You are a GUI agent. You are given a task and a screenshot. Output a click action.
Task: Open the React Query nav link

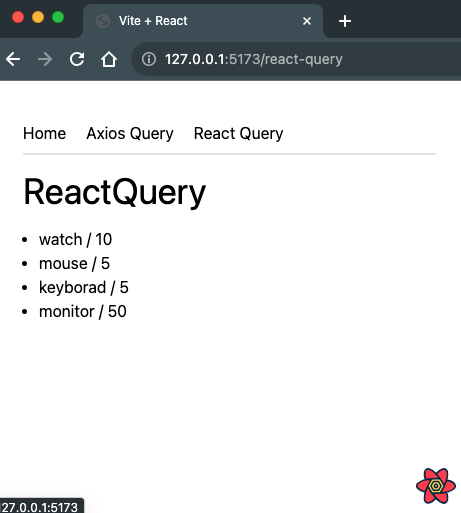pos(239,134)
